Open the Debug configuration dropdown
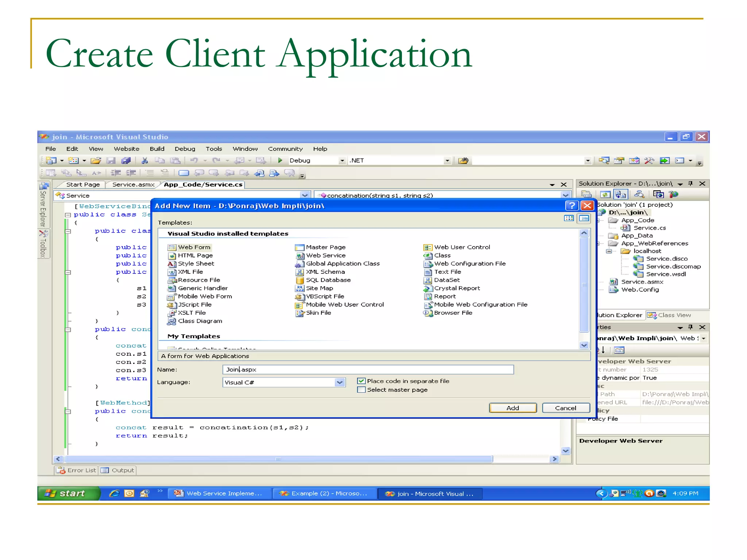 pyautogui.click(x=342, y=160)
